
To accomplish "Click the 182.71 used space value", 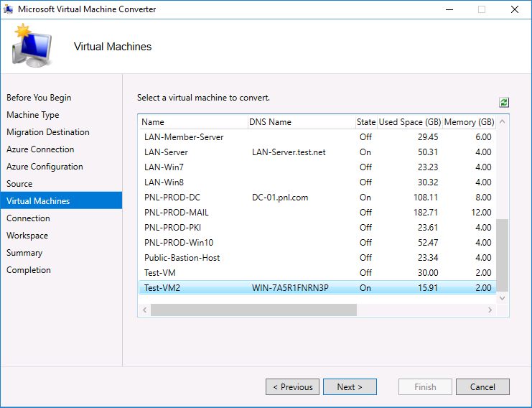I will 426,213.
